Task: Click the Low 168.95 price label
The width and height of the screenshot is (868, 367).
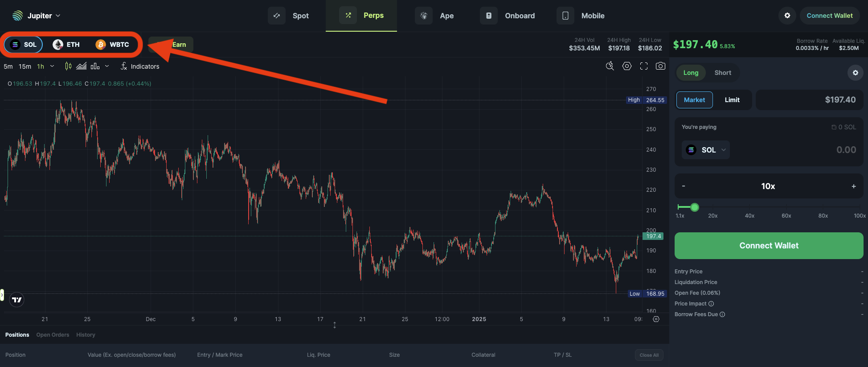Action: 647,293
